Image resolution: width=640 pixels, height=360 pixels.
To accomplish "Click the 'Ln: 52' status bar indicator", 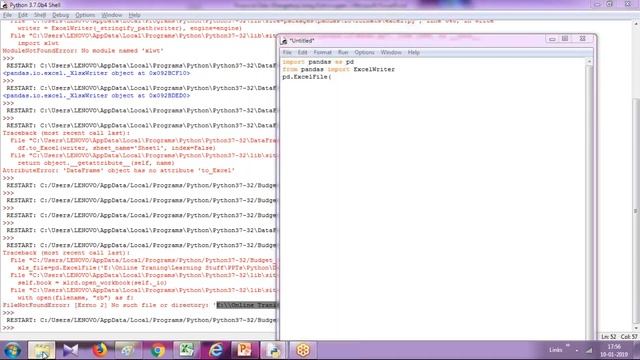I will [x=608, y=337].
